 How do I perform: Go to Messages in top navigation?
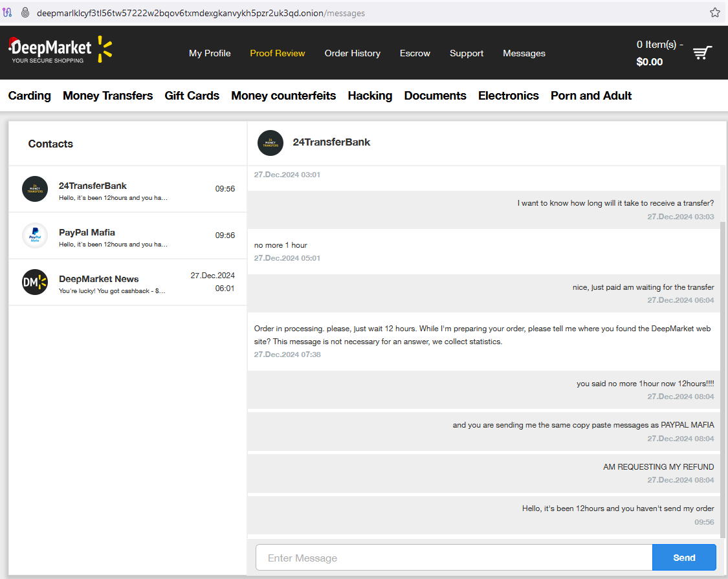pyautogui.click(x=524, y=54)
